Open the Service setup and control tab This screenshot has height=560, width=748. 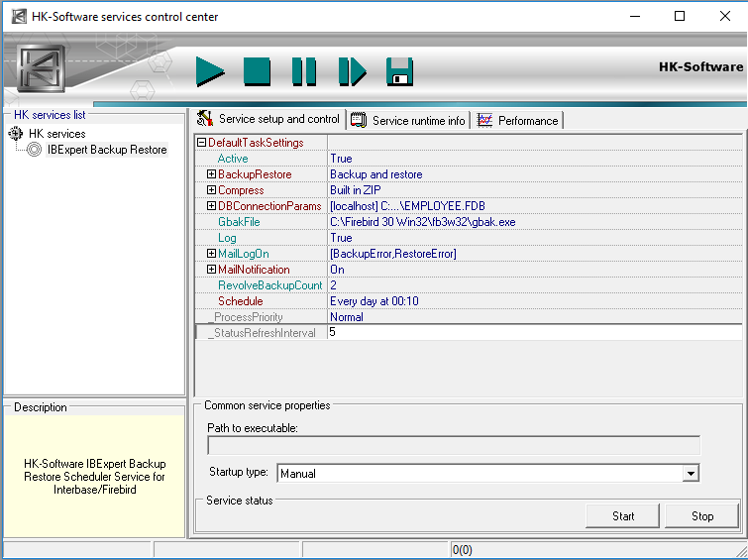point(270,119)
